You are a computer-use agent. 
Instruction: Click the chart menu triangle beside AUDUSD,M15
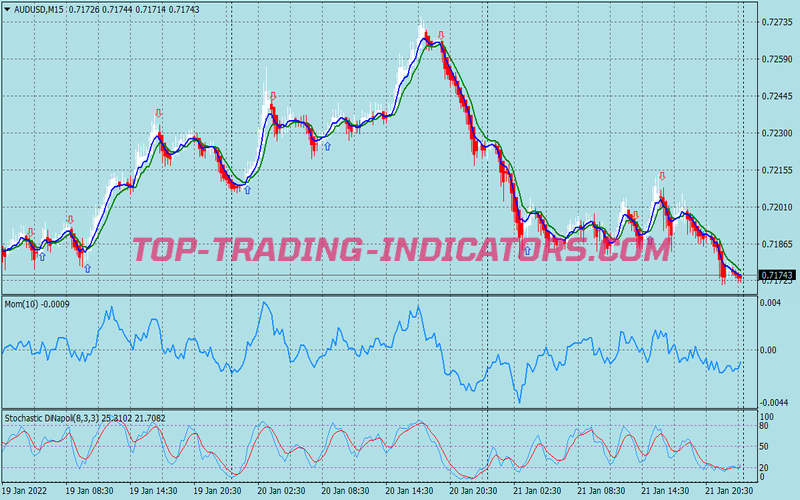coord(6,9)
